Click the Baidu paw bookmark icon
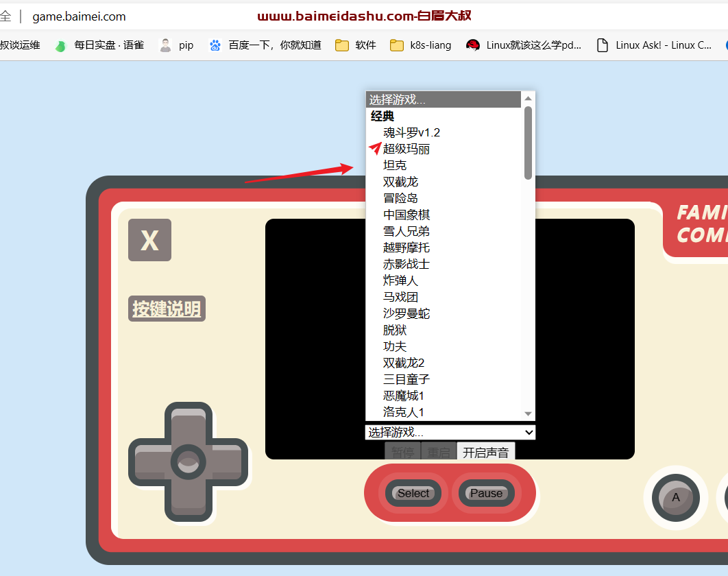The width and height of the screenshot is (728, 576). tap(215, 45)
